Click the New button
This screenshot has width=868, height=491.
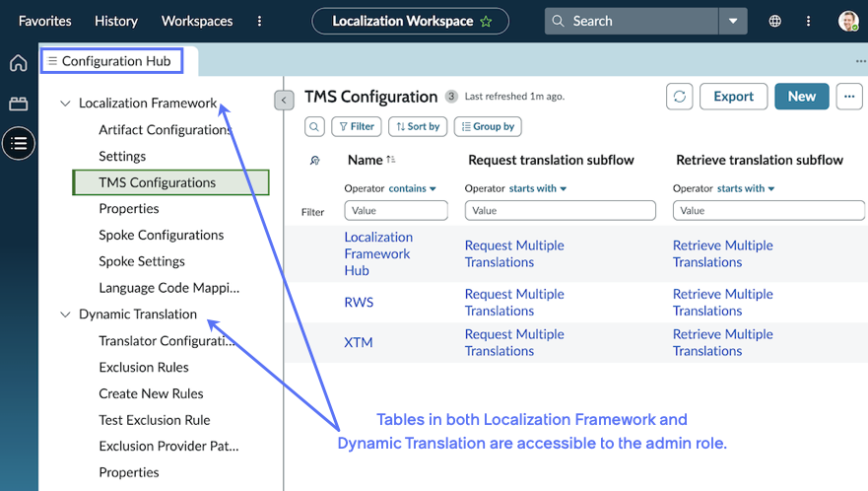pos(802,97)
